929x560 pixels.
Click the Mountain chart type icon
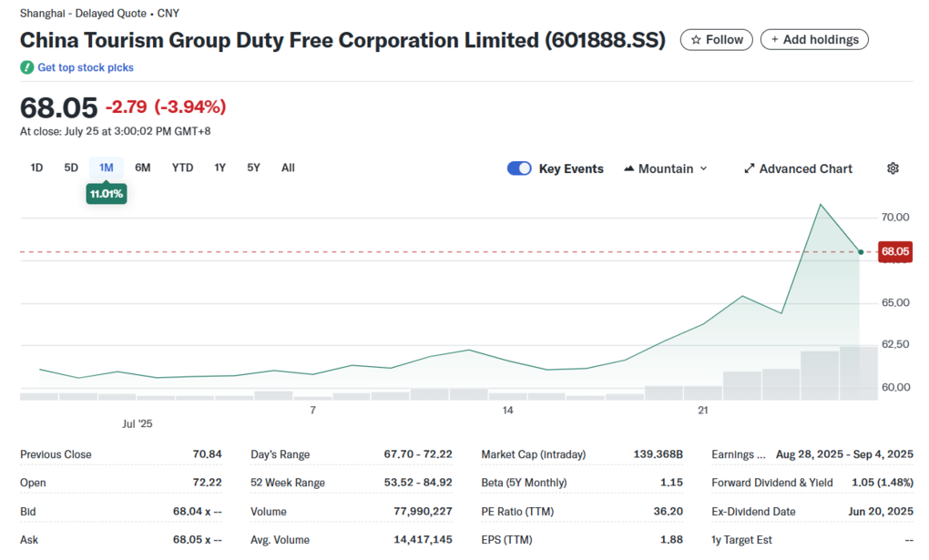click(x=629, y=168)
